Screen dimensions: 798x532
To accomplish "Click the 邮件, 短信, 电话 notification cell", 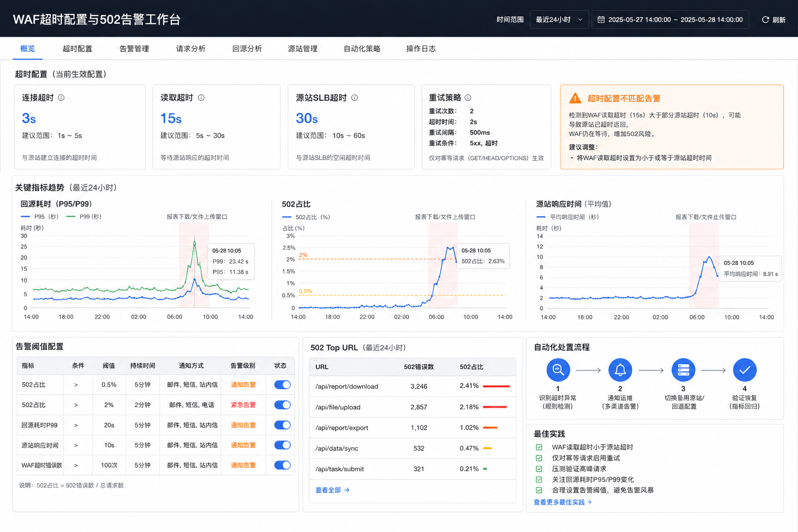I will tap(192, 405).
